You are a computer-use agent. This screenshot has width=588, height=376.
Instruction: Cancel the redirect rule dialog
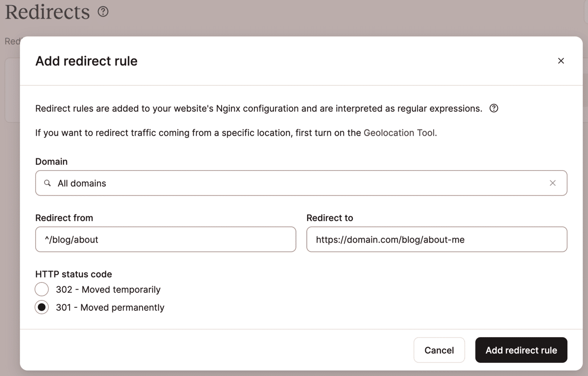439,350
